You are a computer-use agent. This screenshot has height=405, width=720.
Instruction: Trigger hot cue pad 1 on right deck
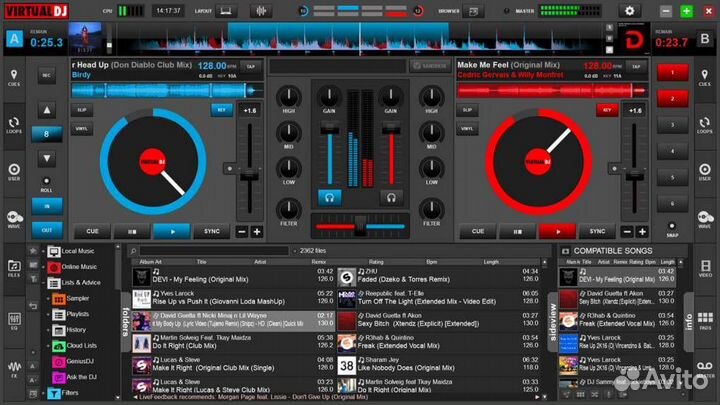pyautogui.click(x=672, y=72)
